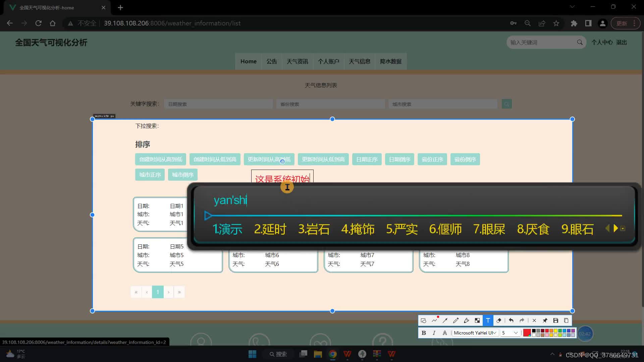
Task: Sort by 更新时间从低到高
Action: [323, 159]
